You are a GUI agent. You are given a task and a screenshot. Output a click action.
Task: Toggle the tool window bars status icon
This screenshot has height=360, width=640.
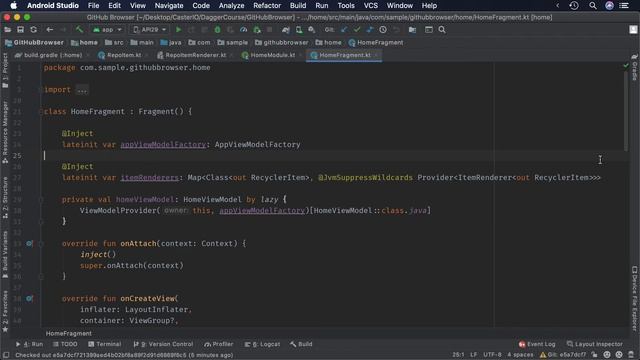[6, 355]
